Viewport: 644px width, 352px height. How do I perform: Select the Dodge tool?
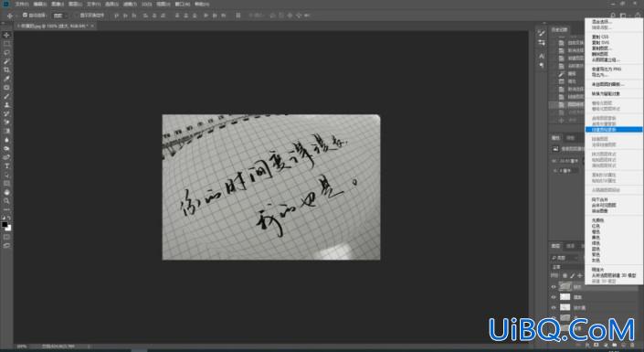[x=6, y=148]
